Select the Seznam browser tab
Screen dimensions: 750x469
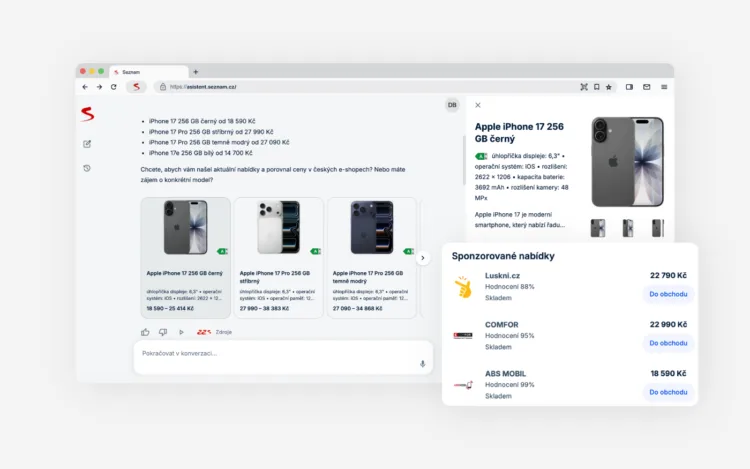(149, 72)
